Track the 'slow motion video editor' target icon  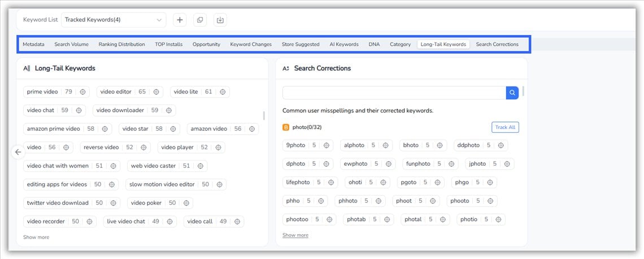[219, 184]
